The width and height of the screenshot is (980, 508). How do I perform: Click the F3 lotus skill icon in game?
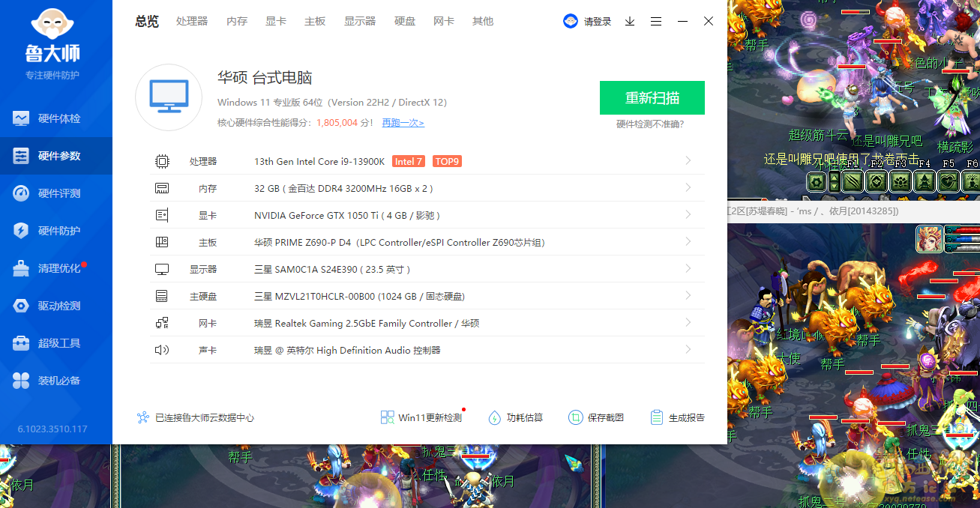[901, 181]
